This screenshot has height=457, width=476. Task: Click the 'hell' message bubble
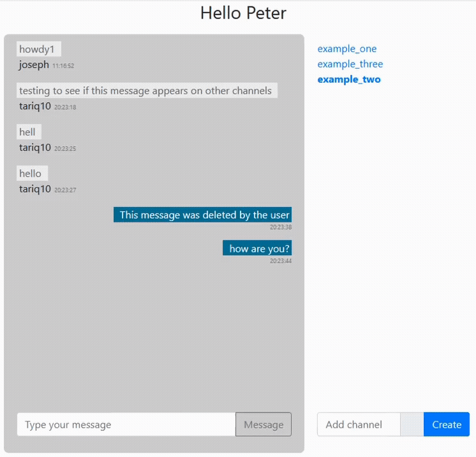[28, 132]
